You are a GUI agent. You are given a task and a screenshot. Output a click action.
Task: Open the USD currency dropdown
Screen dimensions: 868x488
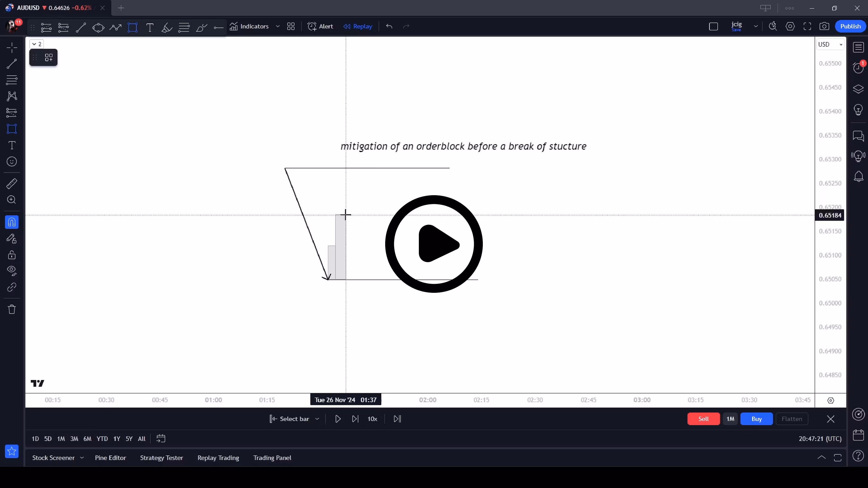pyautogui.click(x=830, y=44)
